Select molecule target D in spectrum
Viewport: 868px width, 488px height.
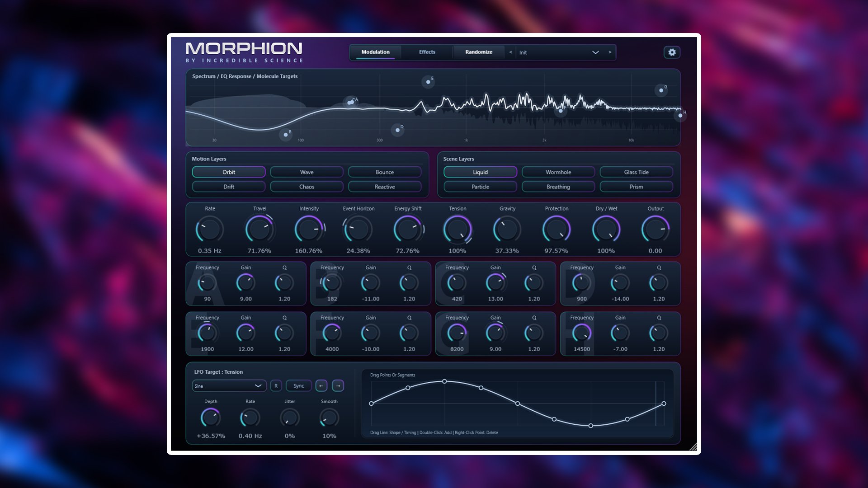pyautogui.click(x=397, y=130)
